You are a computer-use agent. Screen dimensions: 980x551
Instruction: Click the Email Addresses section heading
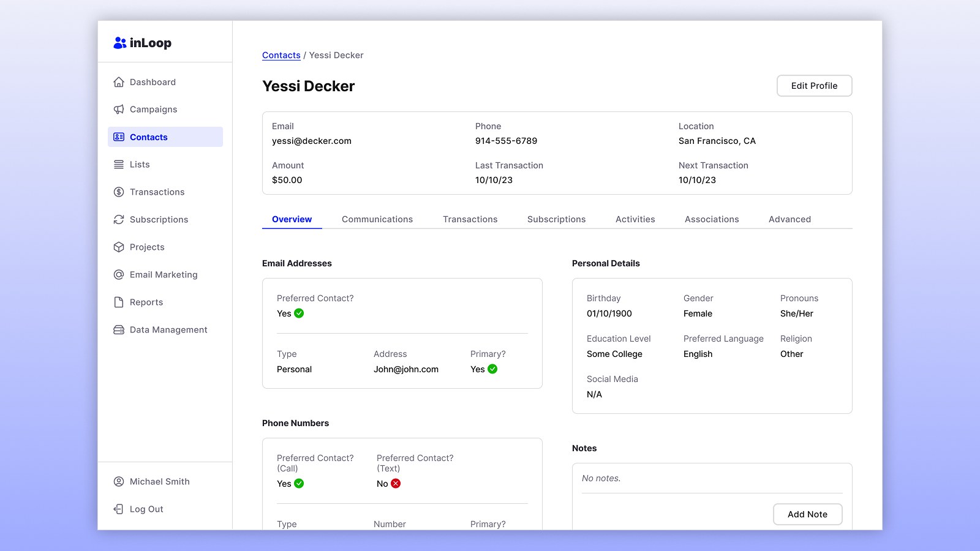click(297, 263)
